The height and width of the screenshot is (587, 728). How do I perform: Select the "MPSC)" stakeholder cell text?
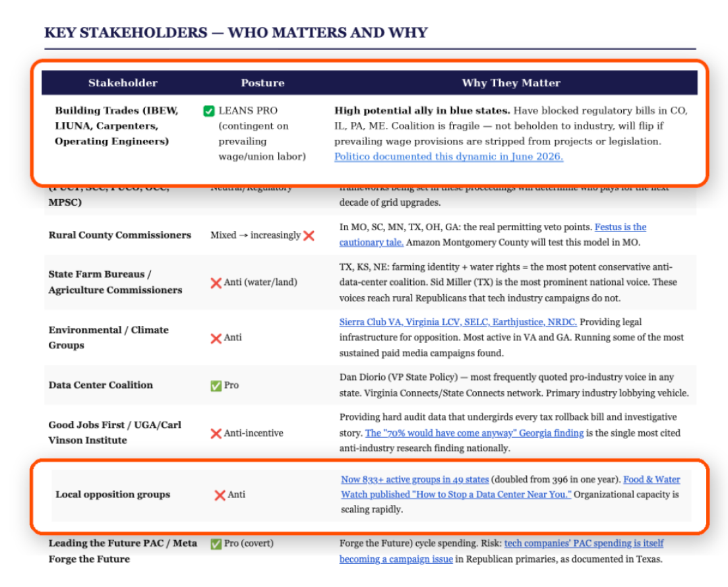(65, 202)
